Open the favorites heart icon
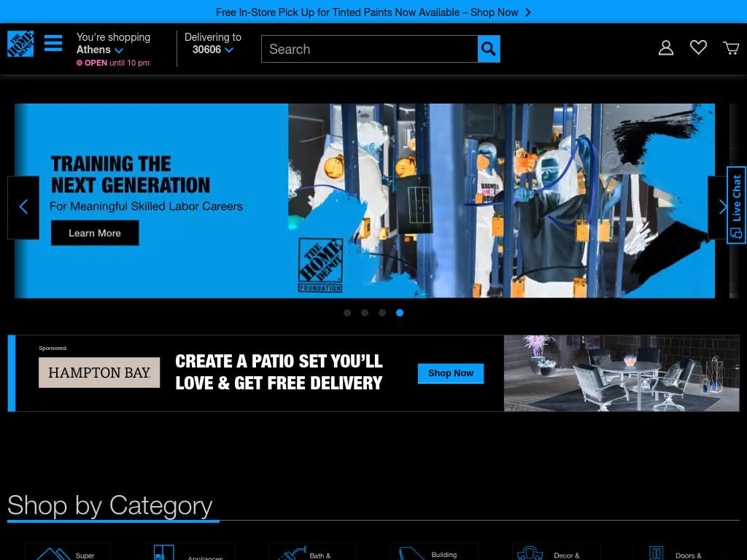747x560 pixels. pos(698,47)
